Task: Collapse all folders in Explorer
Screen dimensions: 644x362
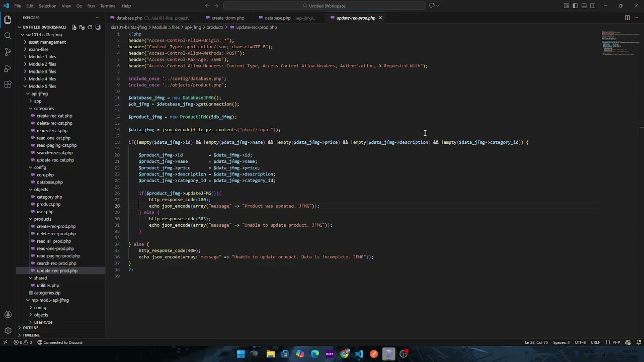Action: (x=98, y=27)
